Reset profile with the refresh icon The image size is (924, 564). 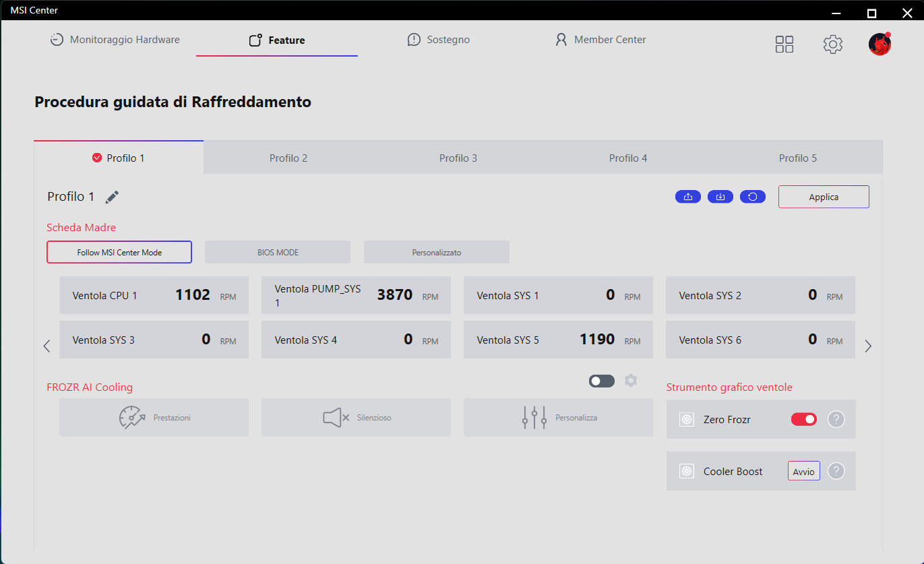753,197
